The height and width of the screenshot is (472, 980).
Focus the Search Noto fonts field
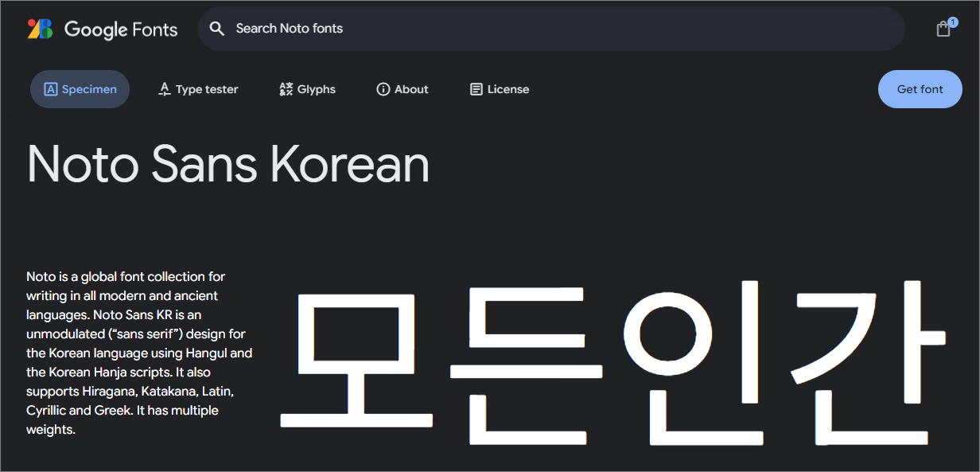[x=551, y=29]
